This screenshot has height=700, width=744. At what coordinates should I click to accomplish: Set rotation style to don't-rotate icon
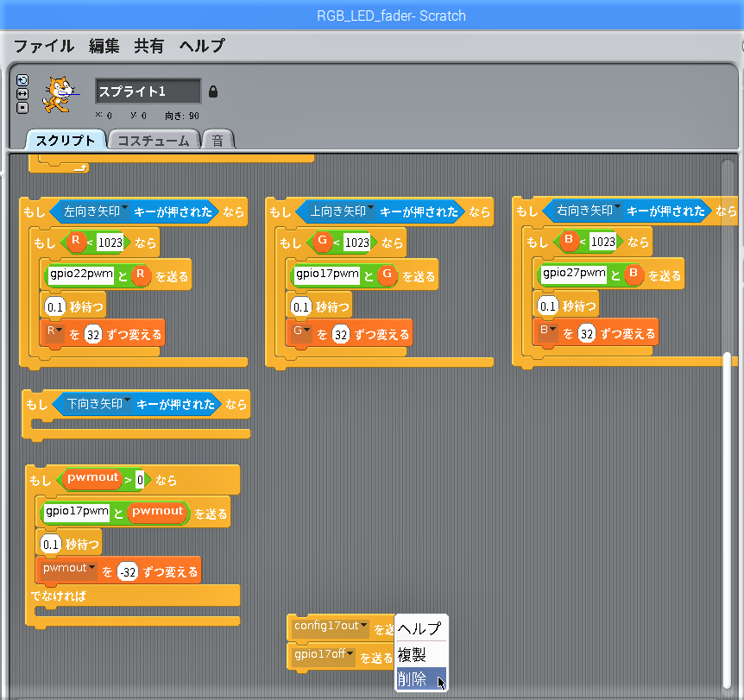pos(22,108)
